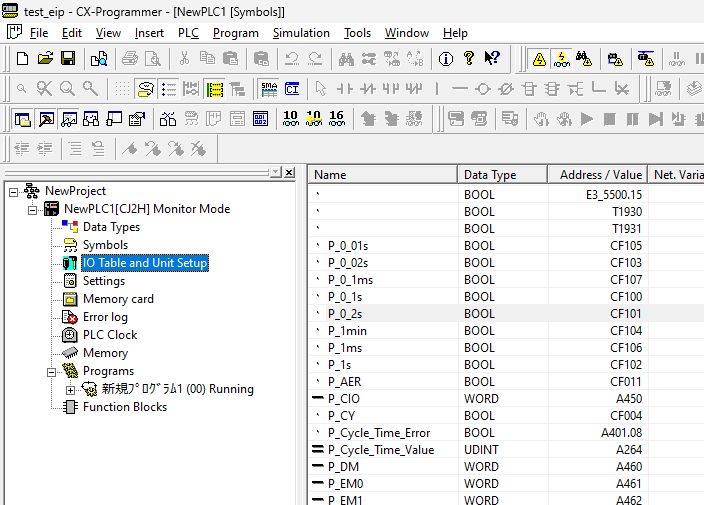Screen dimensions: 704x505
Task: Select Function Blocks tree item
Action: pos(125,407)
